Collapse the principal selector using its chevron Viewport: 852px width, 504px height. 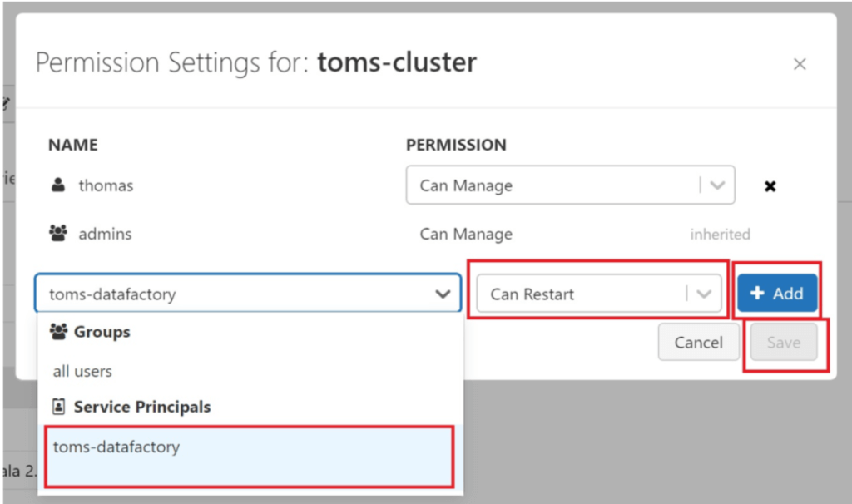pos(443,294)
